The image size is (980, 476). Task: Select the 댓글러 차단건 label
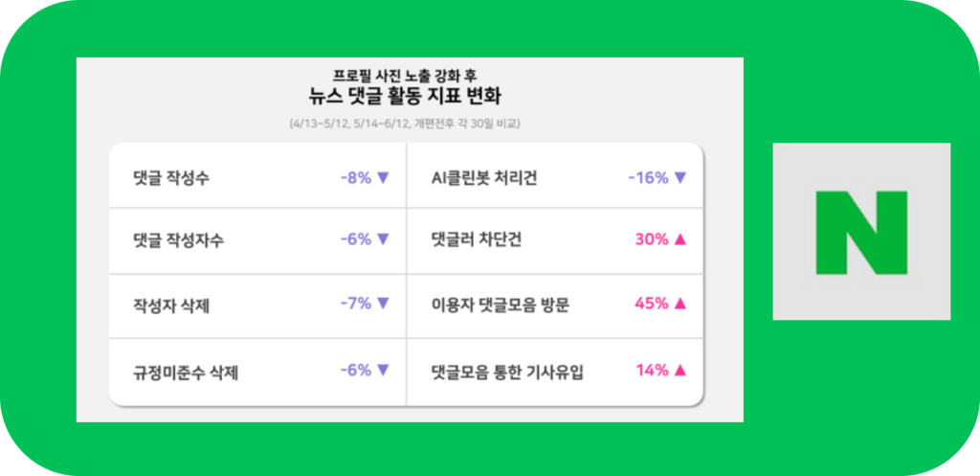[x=478, y=240]
